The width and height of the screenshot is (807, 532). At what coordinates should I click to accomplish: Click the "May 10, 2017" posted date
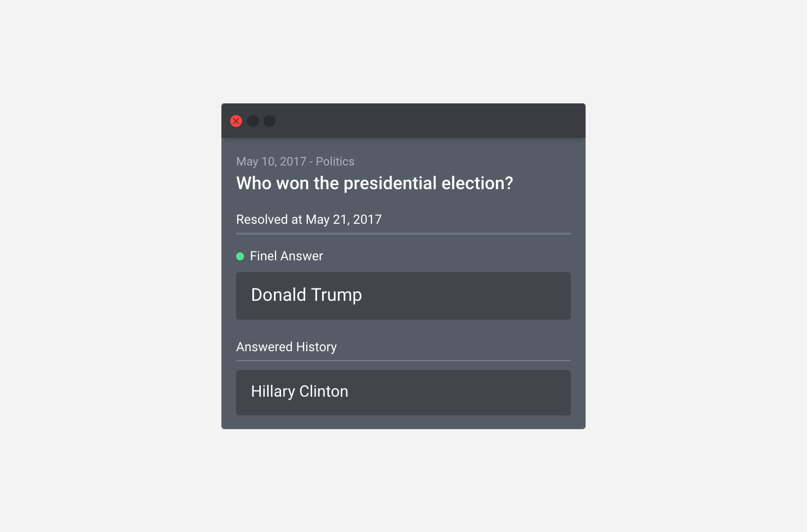(x=271, y=162)
